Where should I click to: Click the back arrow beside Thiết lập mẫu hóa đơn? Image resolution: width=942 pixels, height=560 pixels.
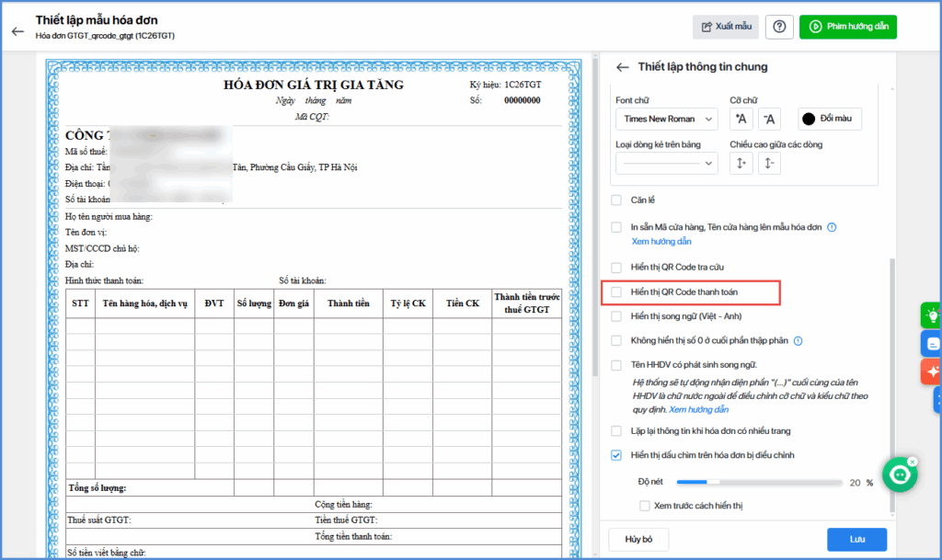17,30
